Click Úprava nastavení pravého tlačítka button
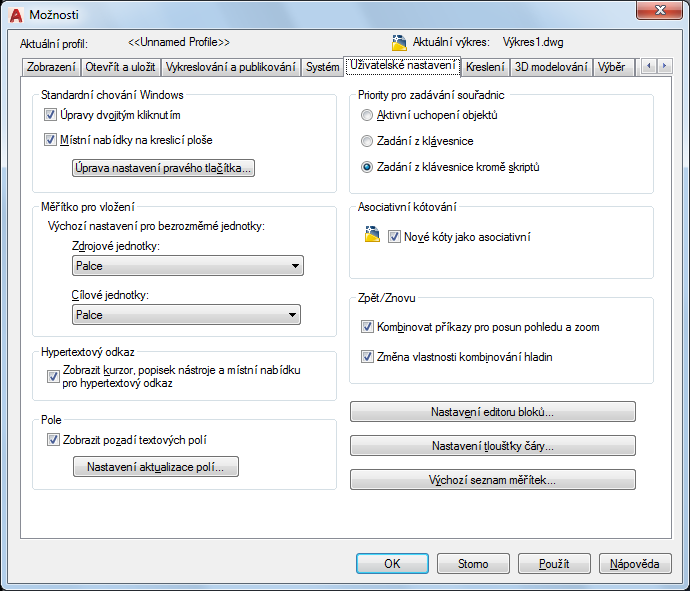 163,168
